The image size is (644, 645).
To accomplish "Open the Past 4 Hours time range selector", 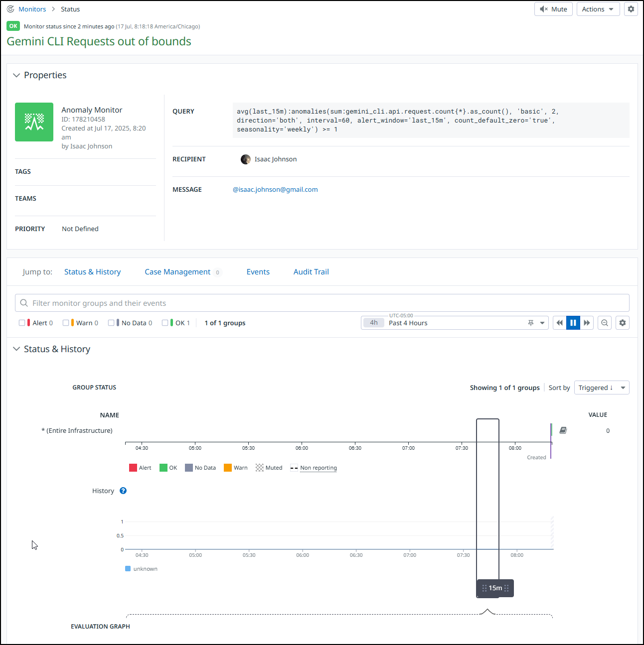I will [x=455, y=323].
